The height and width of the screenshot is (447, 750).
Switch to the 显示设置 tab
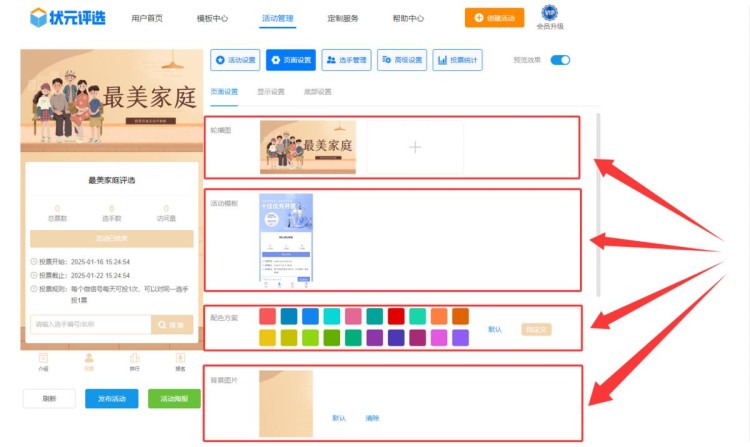pyautogui.click(x=270, y=92)
